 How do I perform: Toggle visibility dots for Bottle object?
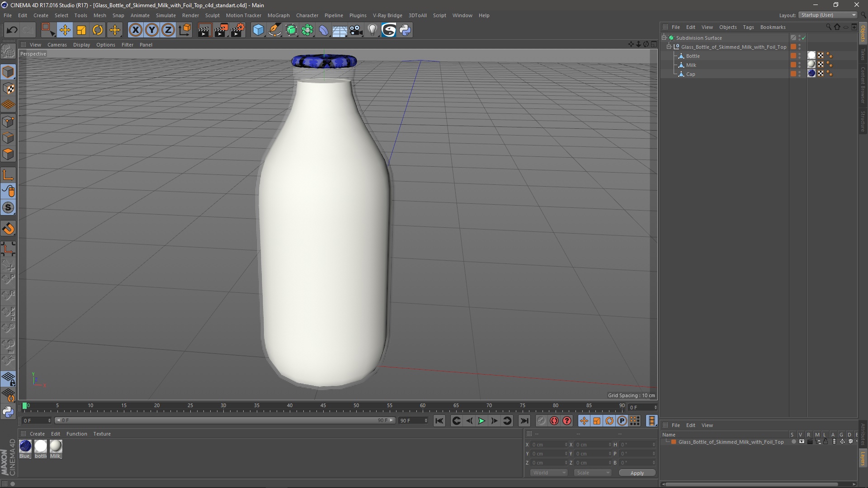pos(799,56)
